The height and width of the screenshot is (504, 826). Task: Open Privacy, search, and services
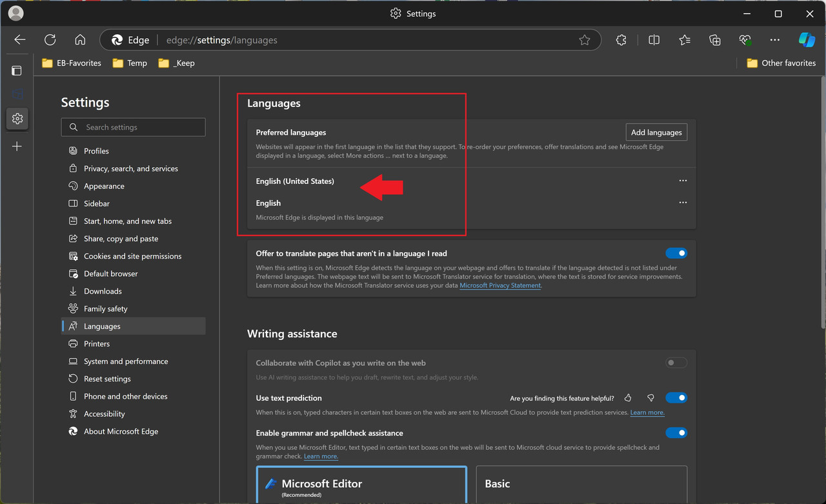pos(134,168)
